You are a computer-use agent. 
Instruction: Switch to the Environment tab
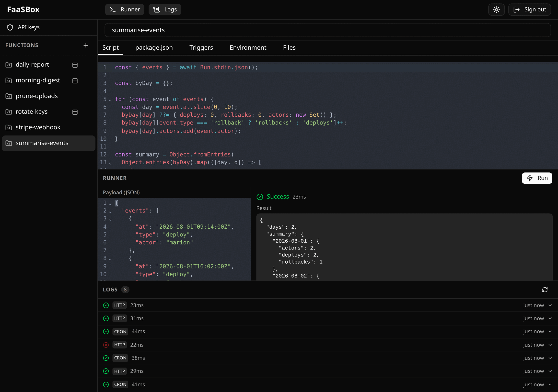248,47
